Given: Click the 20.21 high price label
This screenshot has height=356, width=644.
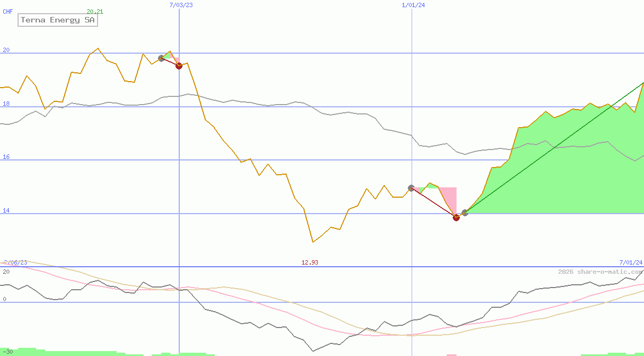Looking at the screenshot, I should 95,12.
